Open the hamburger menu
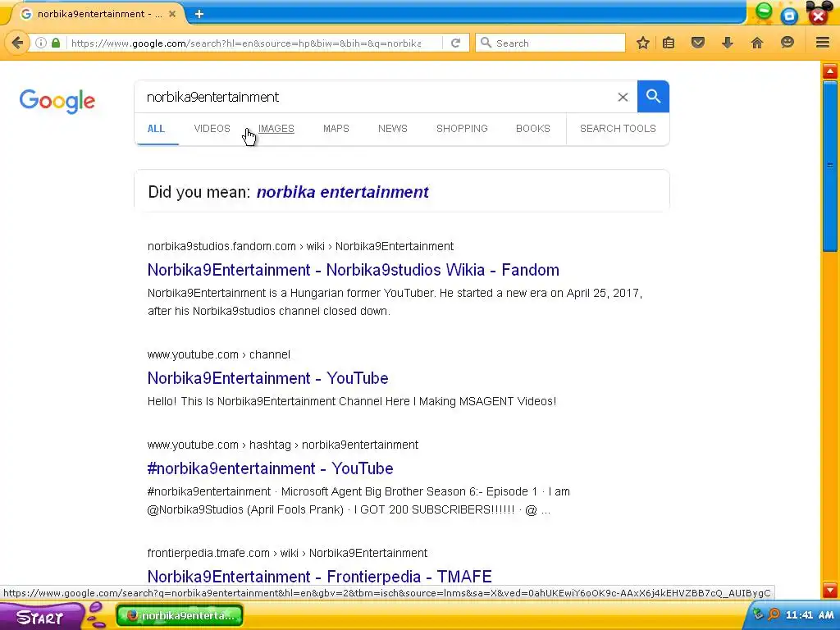Image resolution: width=840 pixels, height=630 pixels. pyautogui.click(x=823, y=43)
